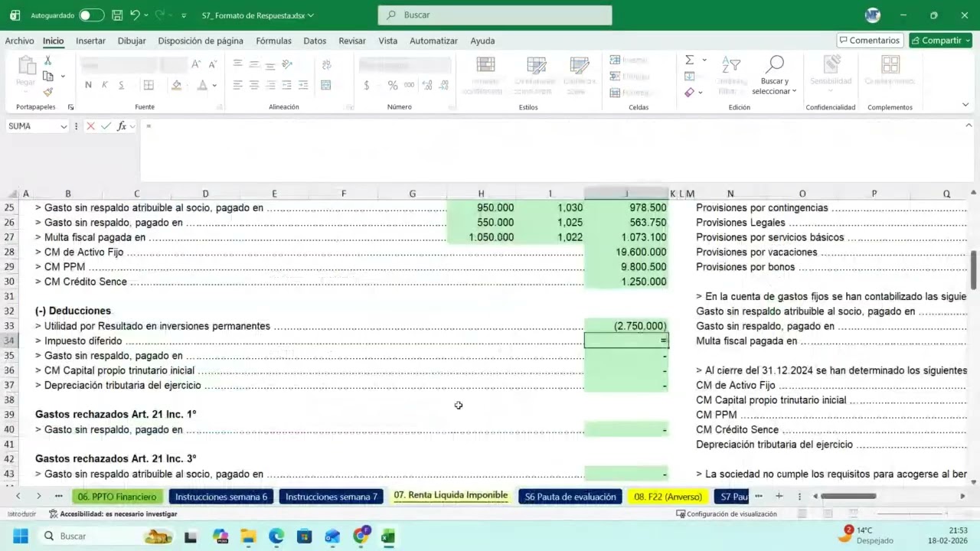The height and width of the screenshot is (551, 980).
Task: Cancel the formula entry with X
Action: [x=90, y=126]
